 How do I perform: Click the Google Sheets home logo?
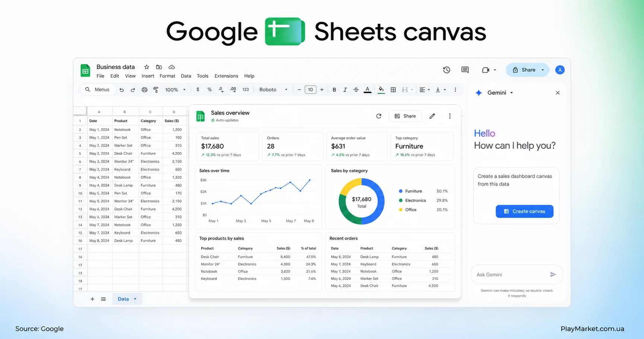coord(85,70)
